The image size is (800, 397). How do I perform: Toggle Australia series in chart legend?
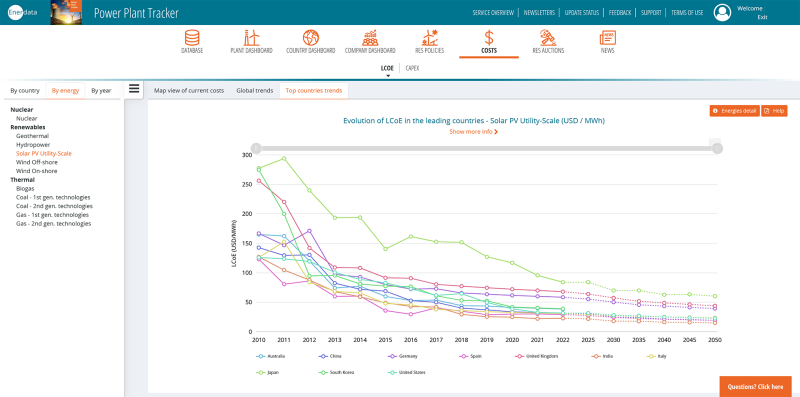pos(270,356)
